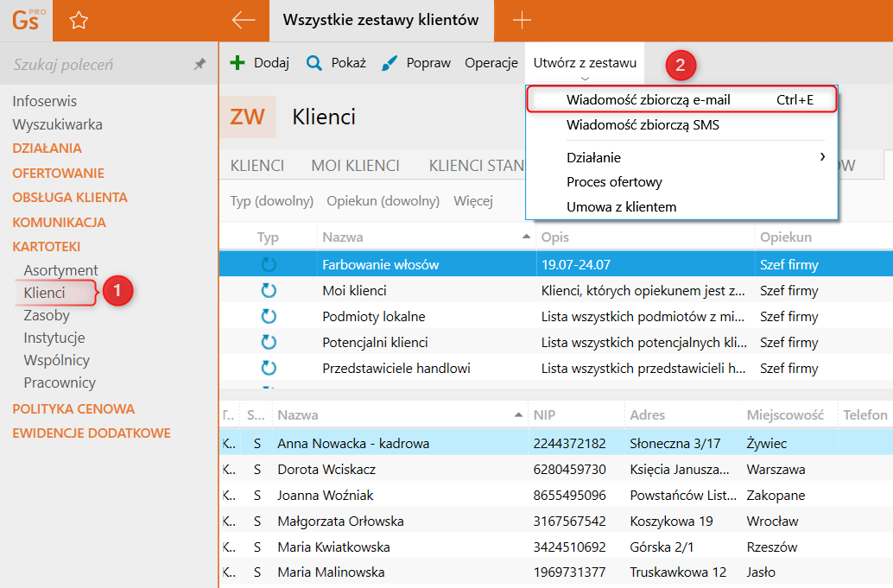Expand DZIAŁANIA section in sidebar
This screenshot has height=588, width=893.
pos(47,148)
